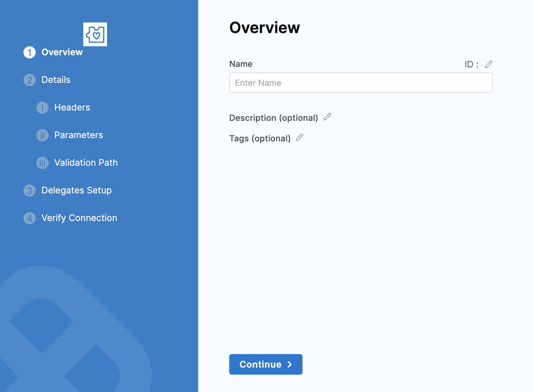Select the Validation Path sub-step label

point(86,163)
